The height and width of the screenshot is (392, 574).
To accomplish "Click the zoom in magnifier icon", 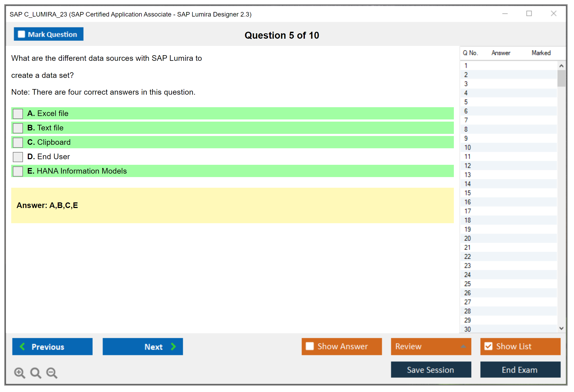I will 19,373.
